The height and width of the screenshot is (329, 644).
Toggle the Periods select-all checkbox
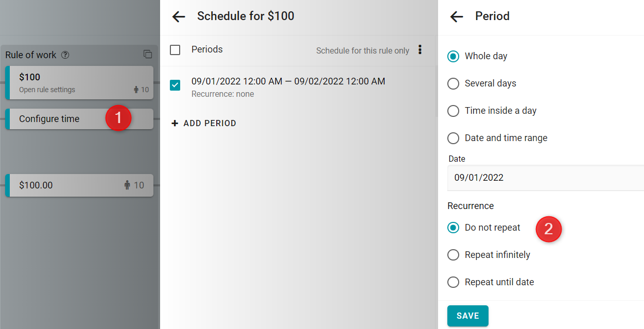175,50
